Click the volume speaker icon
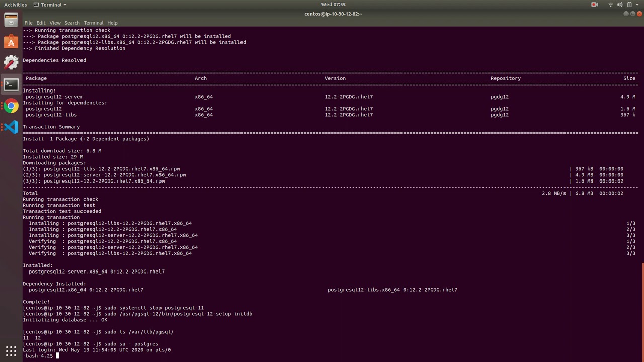The height and width of the screenshot is (362, 644). (620, 5)
